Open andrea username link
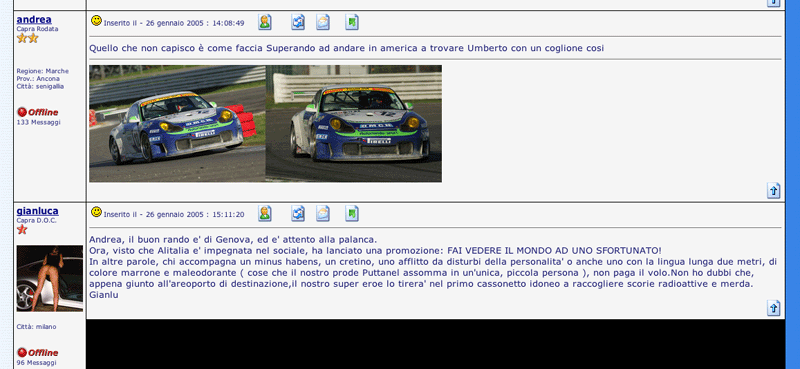800x369 pixels. tap(34, 19)
